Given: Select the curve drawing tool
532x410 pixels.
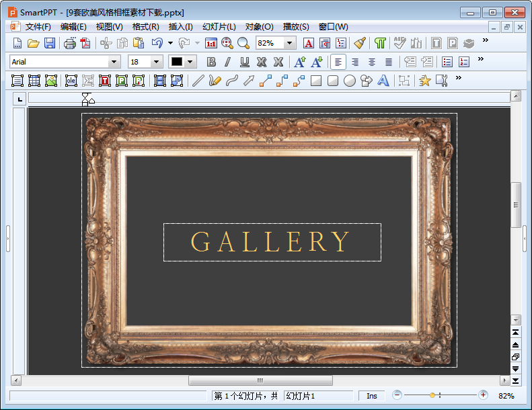Looking at the screenshot, I should point(232,81).
